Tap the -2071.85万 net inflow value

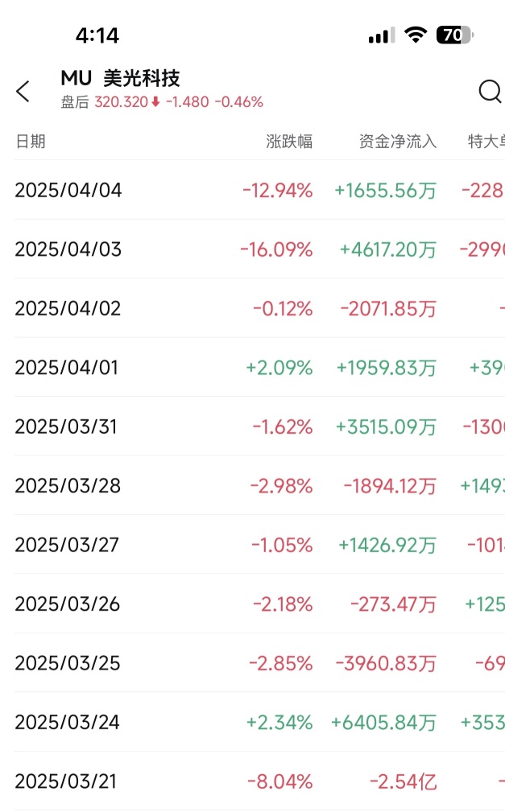[x=388, y=309]
